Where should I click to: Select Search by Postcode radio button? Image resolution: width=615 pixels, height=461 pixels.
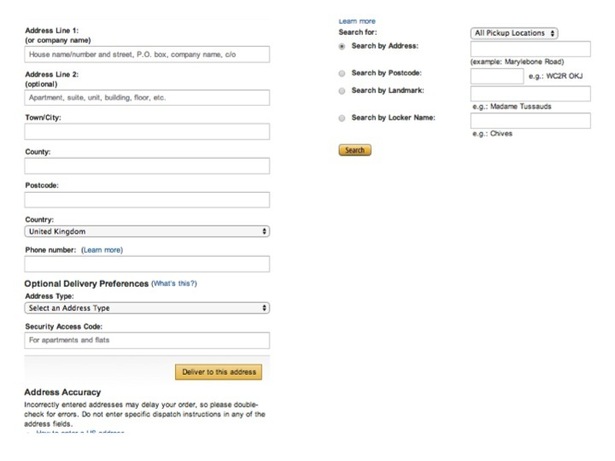pyautogui.click(x=342, y=73)
